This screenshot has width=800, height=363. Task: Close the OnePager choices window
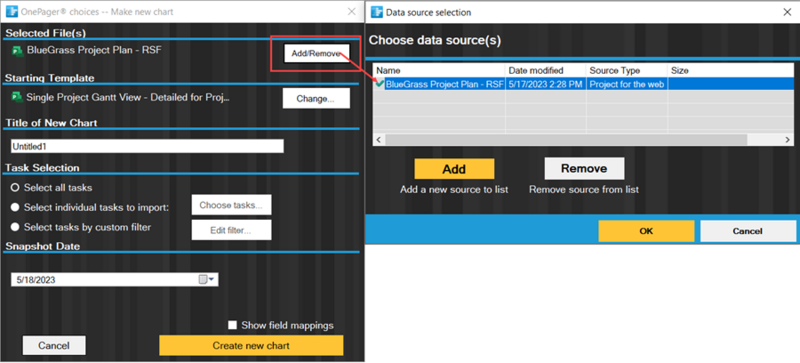pos(352,12)
